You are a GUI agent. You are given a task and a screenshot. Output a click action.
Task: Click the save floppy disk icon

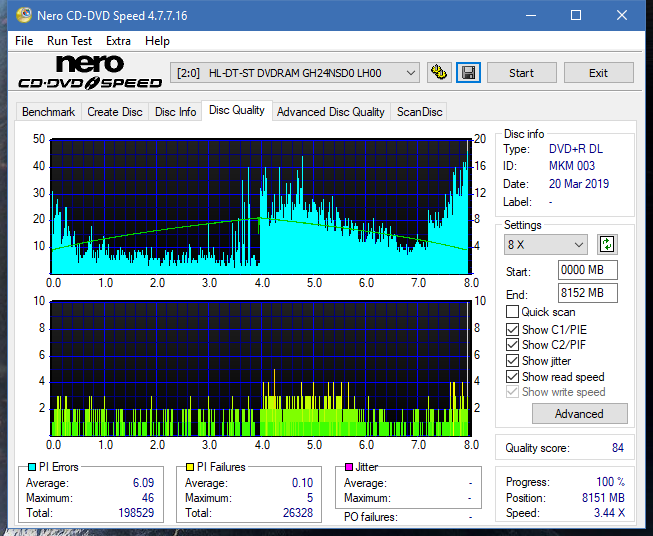point(469,73)
